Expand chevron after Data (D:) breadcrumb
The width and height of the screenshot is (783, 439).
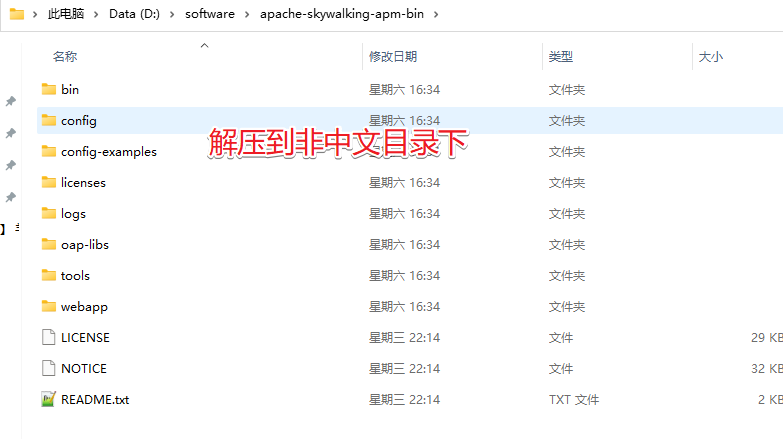click(x=172, y=14)
